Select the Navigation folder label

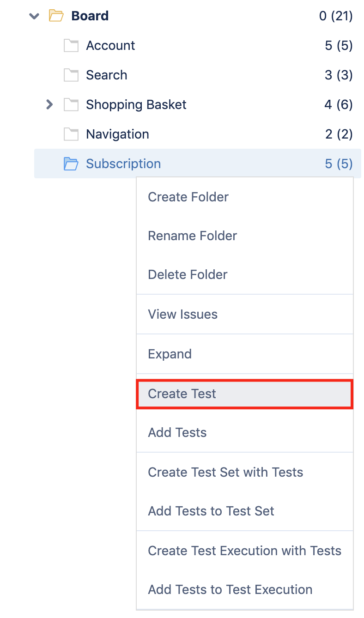pos(117,134)
